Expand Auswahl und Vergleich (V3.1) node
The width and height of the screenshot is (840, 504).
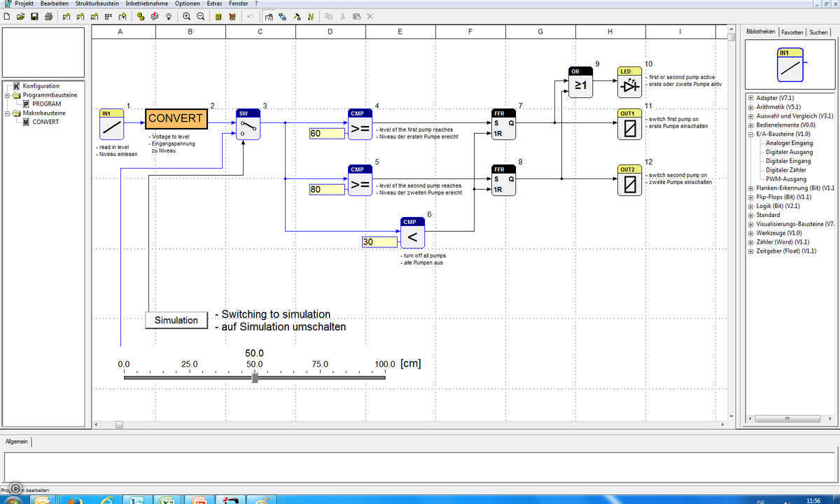click(750, 116)
